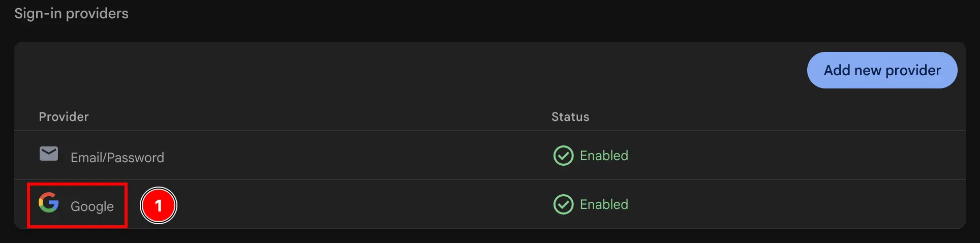Click the envelope icon for Email/Password
Image resolution: width=980 pixels, height=243 pixels.
tap(49, 154)
